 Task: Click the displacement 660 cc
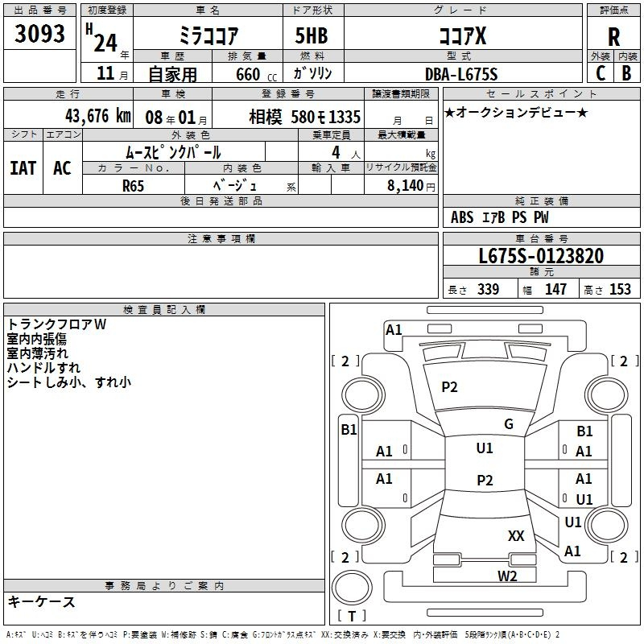(x=256, y=75)
